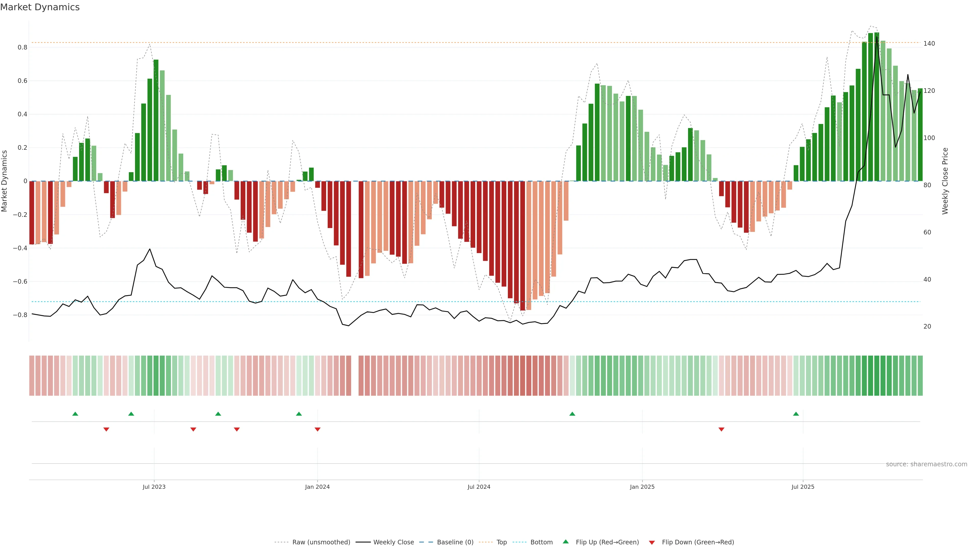Click the source: sharemaestro.com text
980x551 pixels.
[926, 464]
